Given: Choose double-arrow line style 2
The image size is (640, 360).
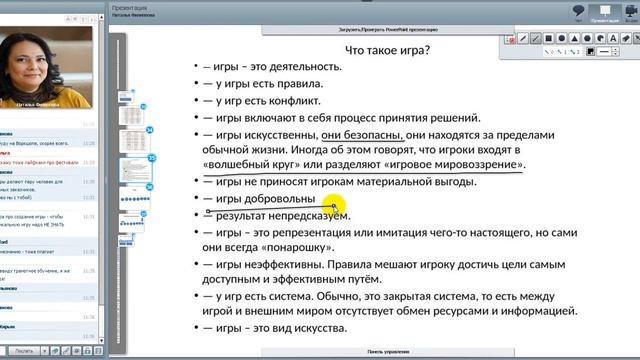Looking at the screenshot, I should click(x=575, y=52).
